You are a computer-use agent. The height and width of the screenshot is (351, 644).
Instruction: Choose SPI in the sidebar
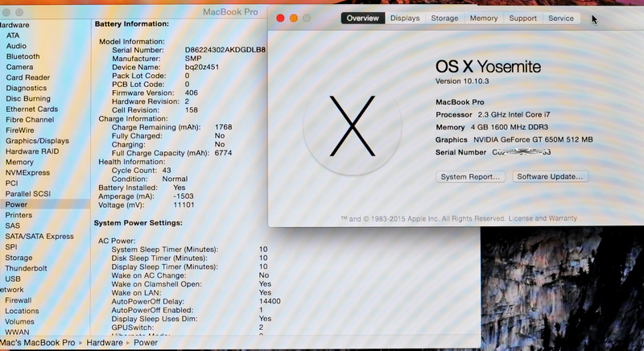pos(11,247)
